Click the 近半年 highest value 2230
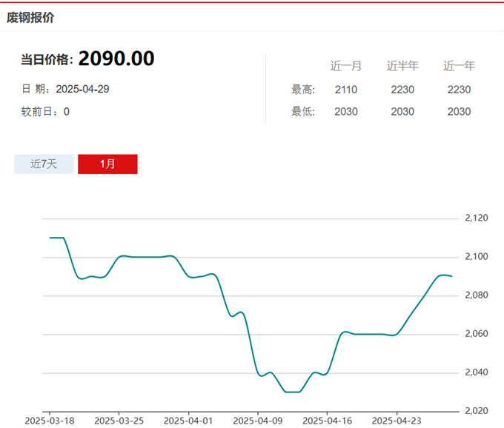Viewport: 504px width, 428px height. click(x=402, y=90)
